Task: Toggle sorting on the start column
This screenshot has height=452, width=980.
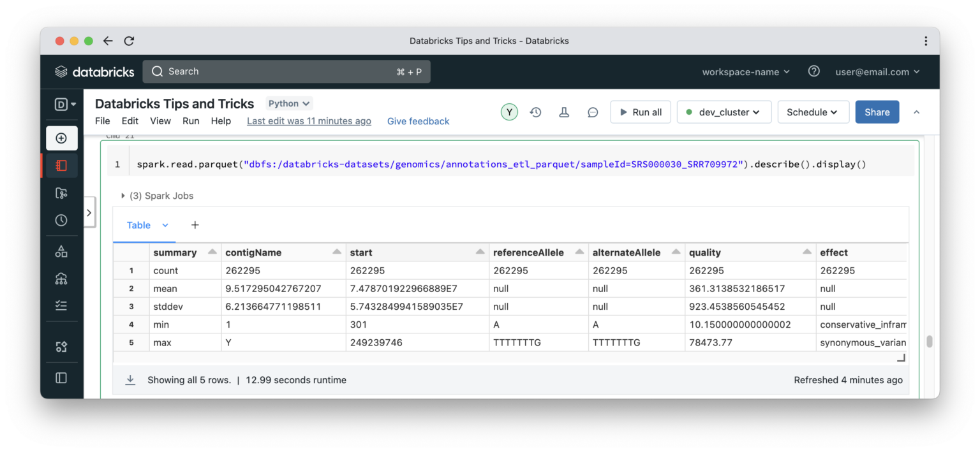Action: click(480, 251)
